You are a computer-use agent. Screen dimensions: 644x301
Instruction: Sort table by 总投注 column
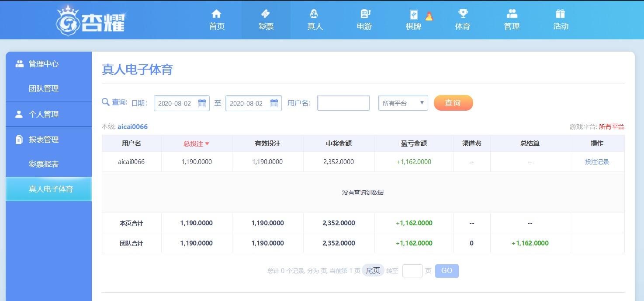[x=196, y=143]
